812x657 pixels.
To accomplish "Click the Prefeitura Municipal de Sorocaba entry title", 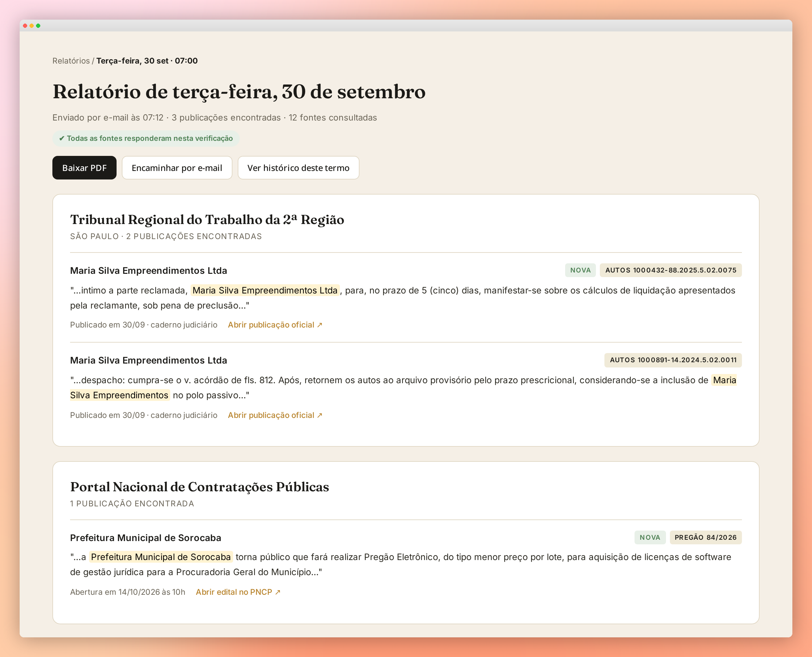I will pyautogui.click(x=145, y=538).
